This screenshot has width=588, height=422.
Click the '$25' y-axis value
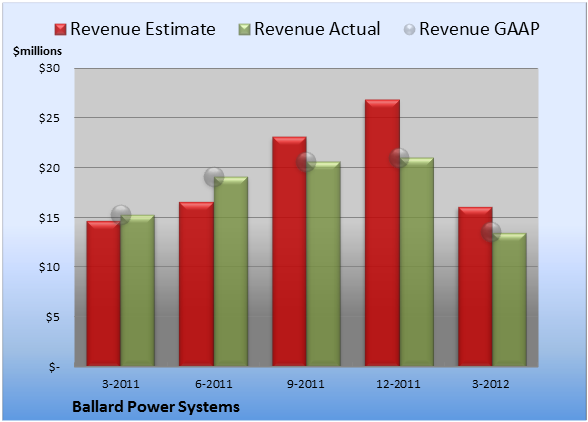click(50, 118)
